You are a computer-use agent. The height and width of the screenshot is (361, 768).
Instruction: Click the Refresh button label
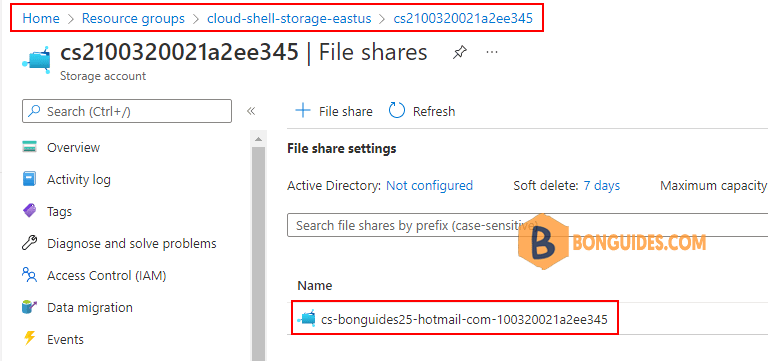(x=434, y=112)
